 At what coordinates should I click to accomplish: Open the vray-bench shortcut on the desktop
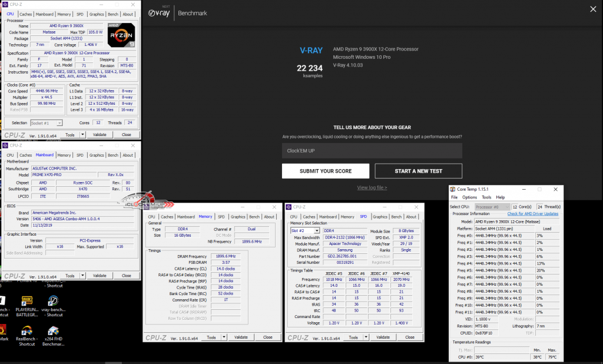point(54,302)
